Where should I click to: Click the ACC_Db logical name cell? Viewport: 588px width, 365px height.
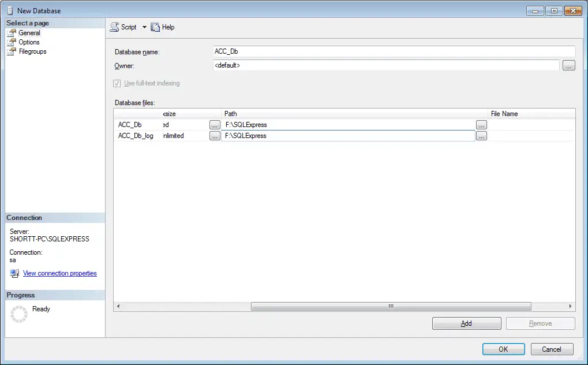(x=138, y=125)
